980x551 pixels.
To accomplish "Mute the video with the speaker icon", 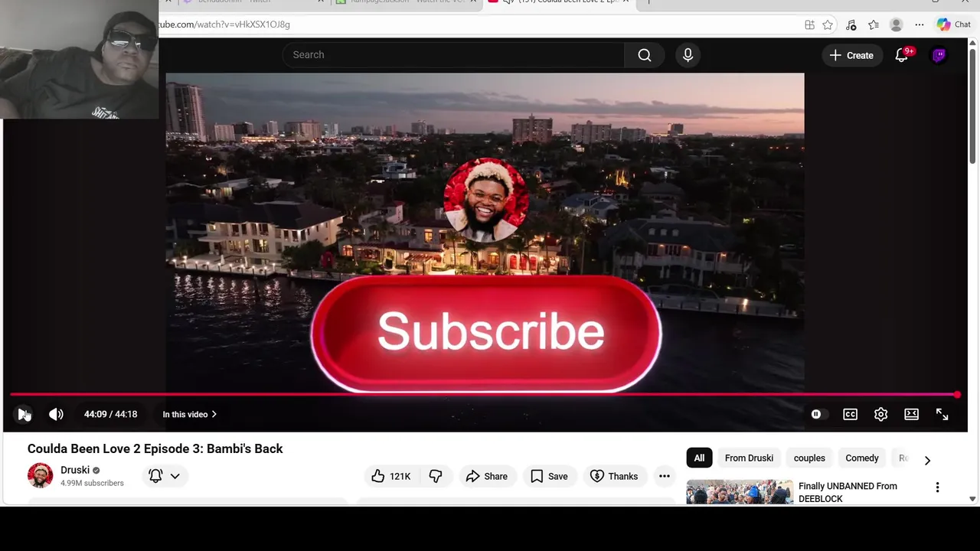I will coord(56,414).
